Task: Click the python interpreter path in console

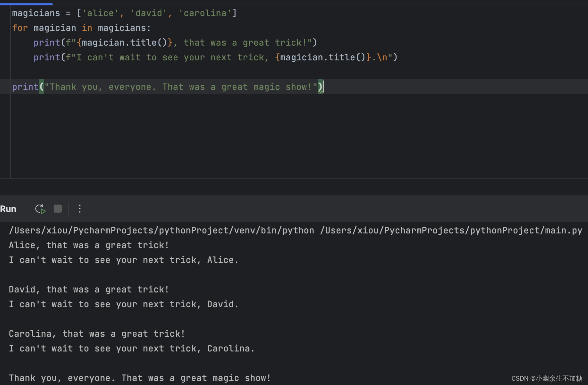Action: pyautogui.click(x=162, y=230)
